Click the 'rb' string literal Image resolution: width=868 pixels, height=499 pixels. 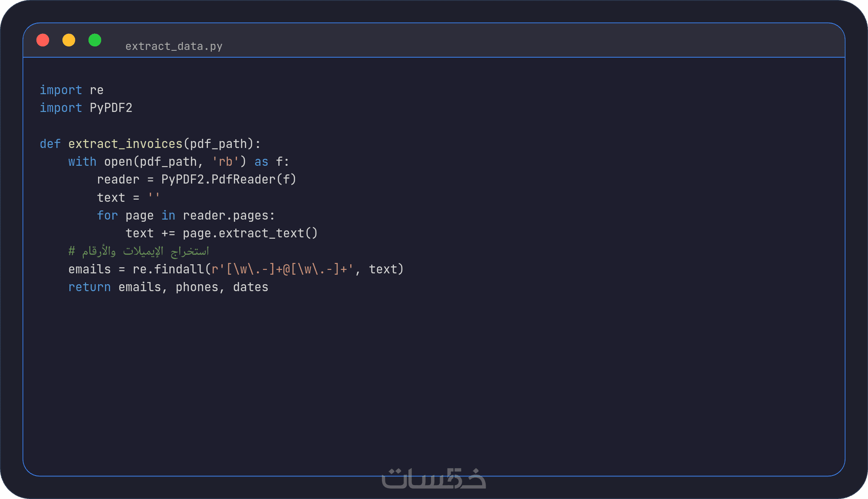[225, 162]
